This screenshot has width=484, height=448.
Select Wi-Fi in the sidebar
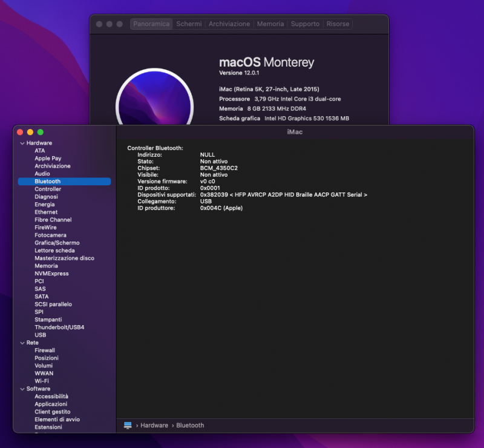pos(42,381)
